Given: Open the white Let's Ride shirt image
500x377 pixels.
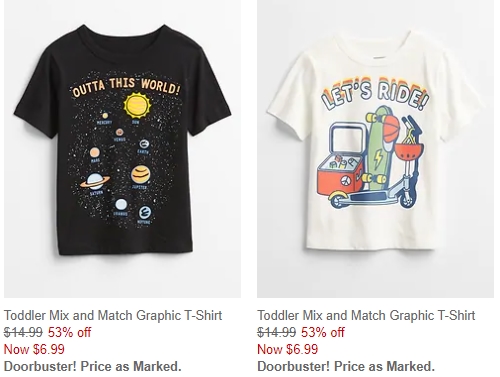Looking at the screenshot, I should click(375, 149).
